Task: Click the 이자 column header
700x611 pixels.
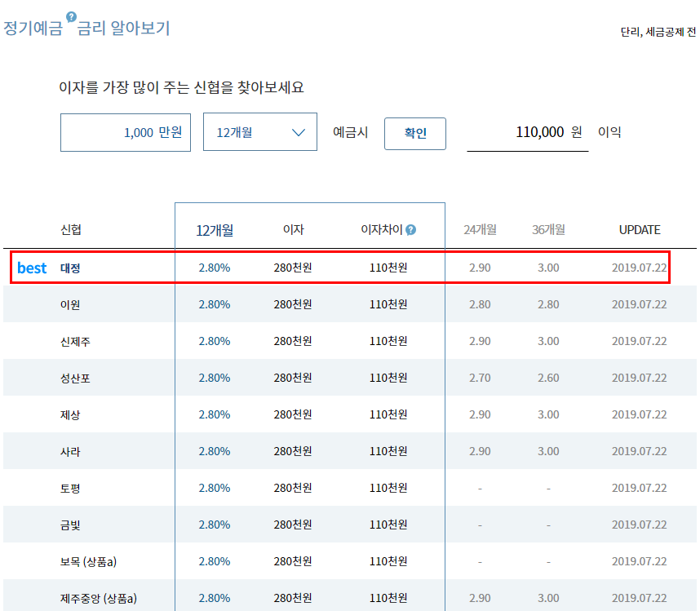Action: (x=294, y=229)
